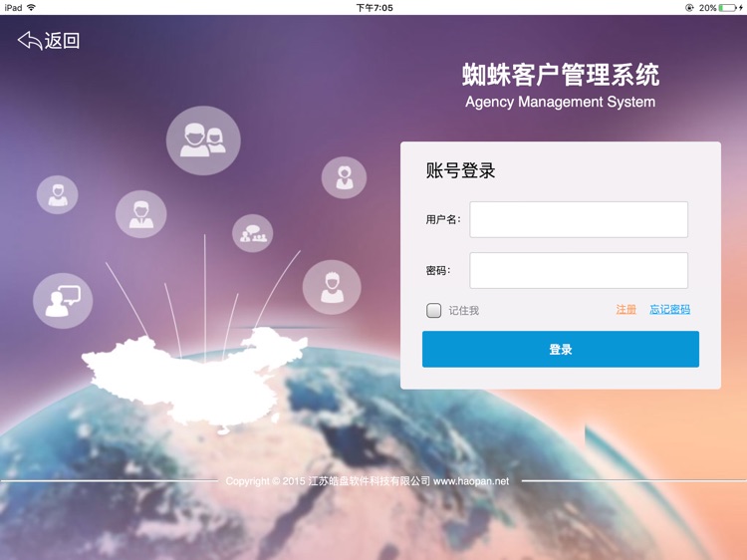
Task: Click the 密码: label
Action: (x=438, y=271)
